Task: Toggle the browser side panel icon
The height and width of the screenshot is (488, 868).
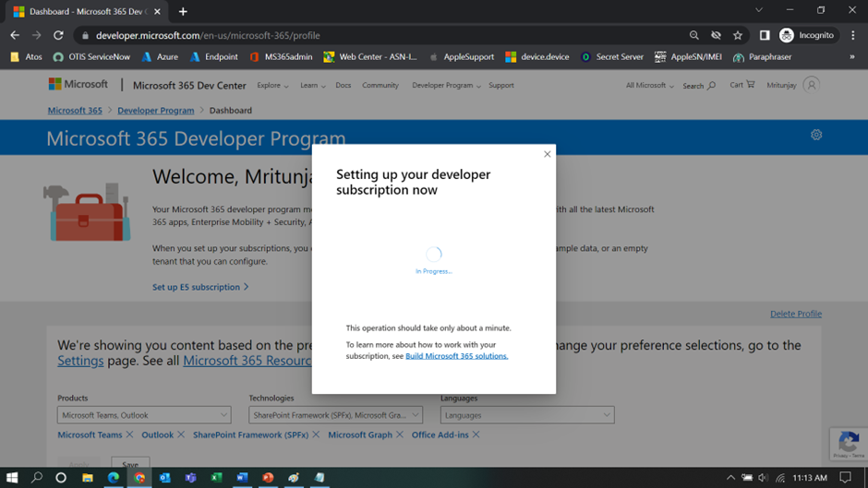Action: click(765, 35)
